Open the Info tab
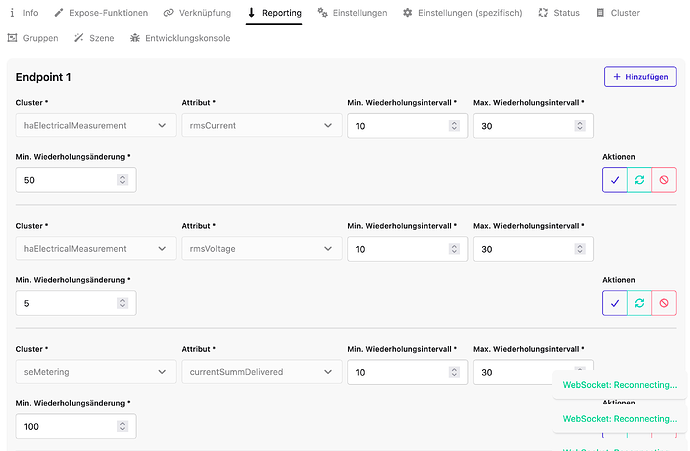Viewport: 690px width, 451px height. coord(24,13)
